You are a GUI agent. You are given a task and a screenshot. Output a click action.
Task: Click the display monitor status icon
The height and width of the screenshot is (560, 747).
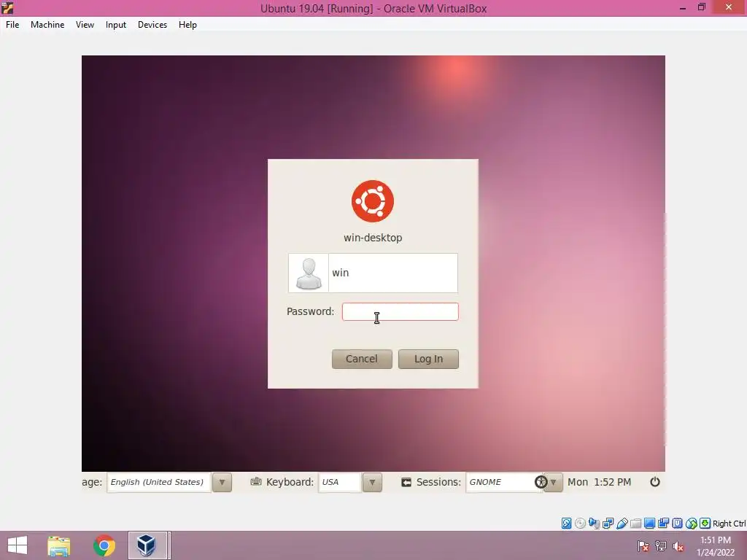(649, 524)
